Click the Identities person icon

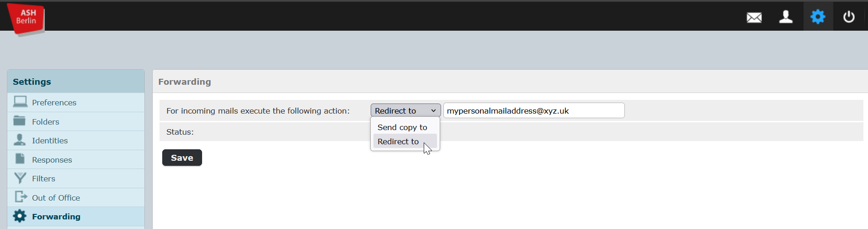[20, 140]
